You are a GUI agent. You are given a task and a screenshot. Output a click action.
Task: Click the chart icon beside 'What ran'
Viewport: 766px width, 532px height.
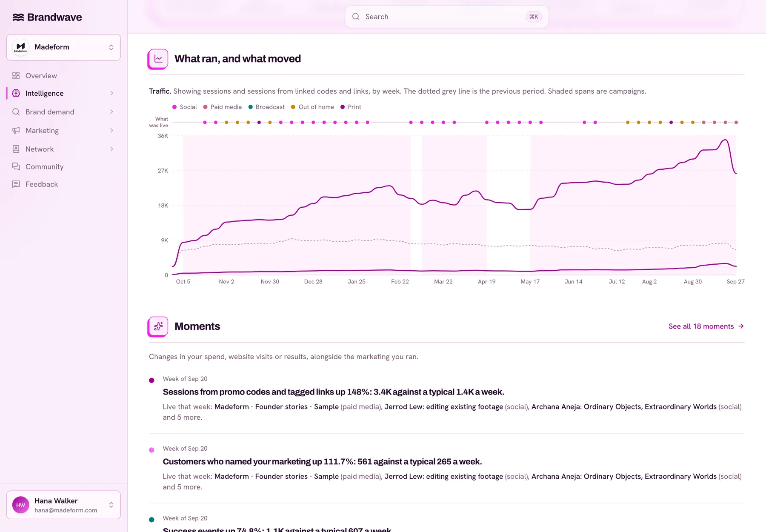click(158, 59)
